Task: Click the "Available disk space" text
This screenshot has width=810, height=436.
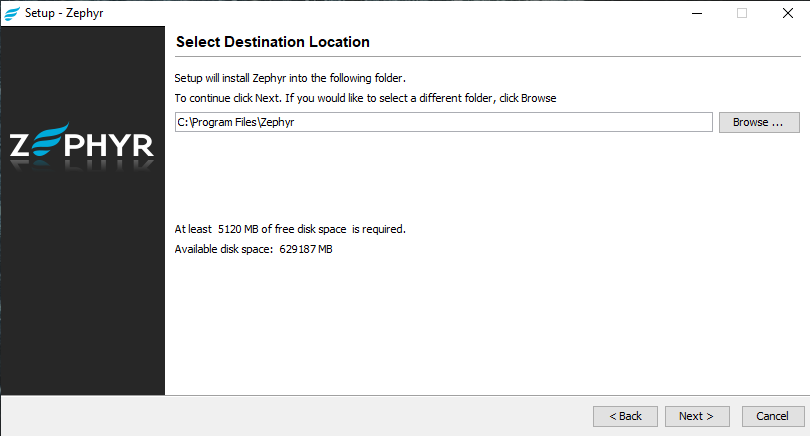Action: tap(253, 249)
